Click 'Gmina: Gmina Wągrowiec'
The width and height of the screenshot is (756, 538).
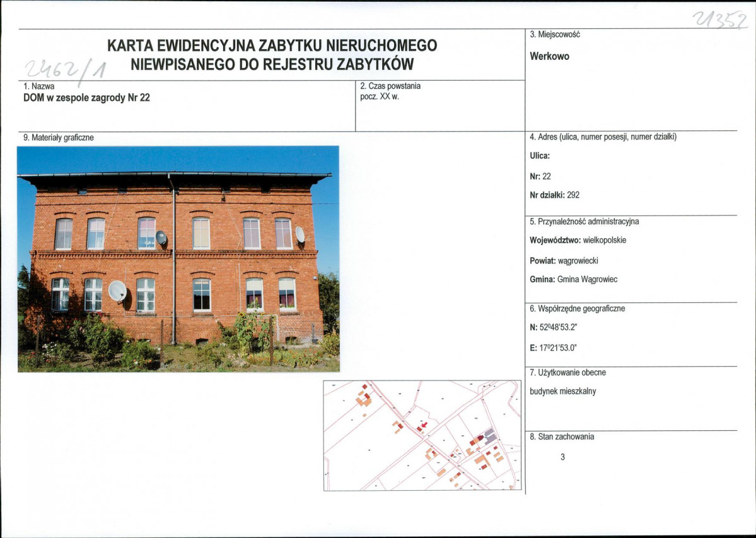573,280
